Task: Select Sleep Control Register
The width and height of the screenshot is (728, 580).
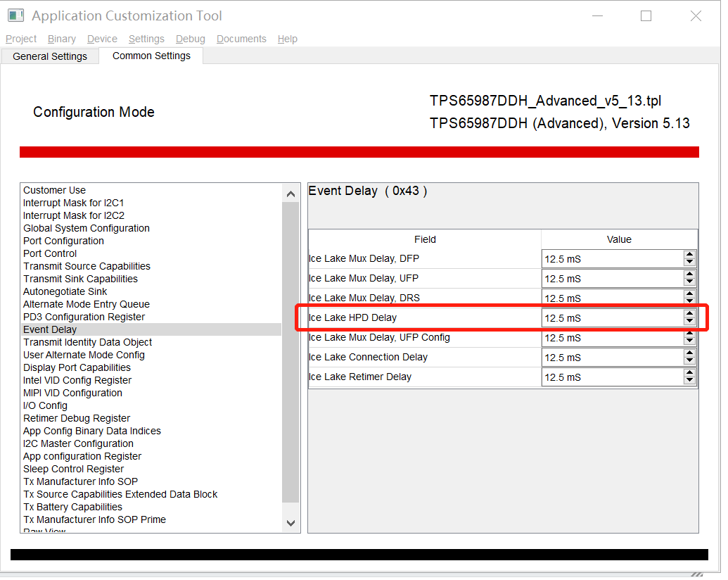Action: [73, 469]
